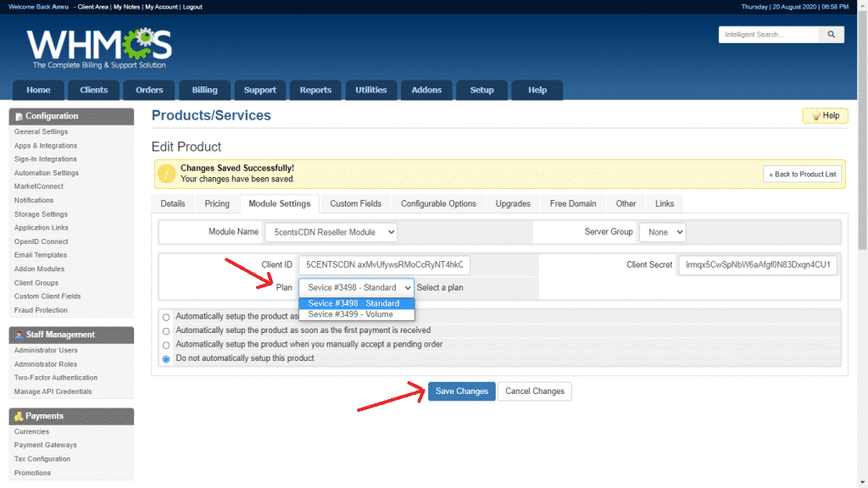
Task: Click the yellow Help button
Action: point(826,115)
